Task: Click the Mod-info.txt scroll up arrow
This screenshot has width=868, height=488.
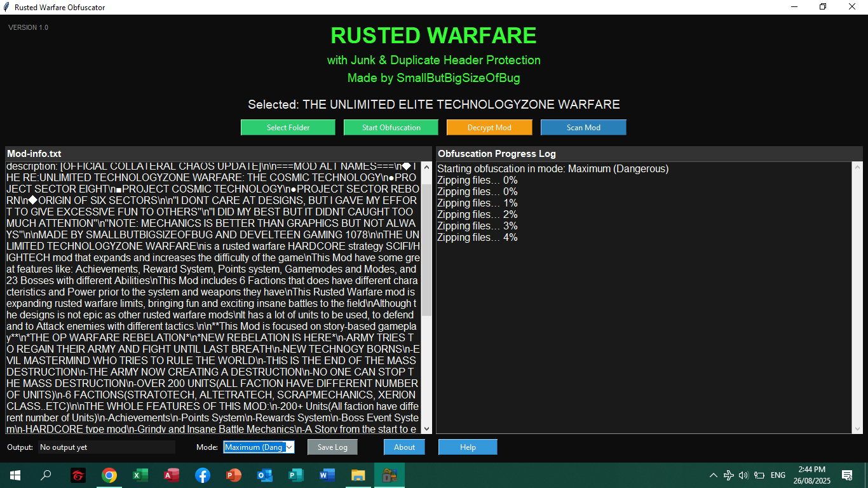Action: (426, 167)
